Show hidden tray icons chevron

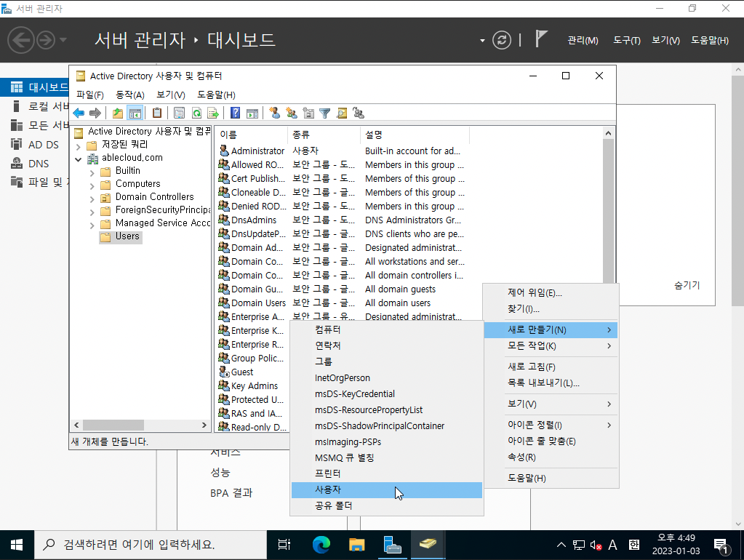pyautogui.click(x=561, y=545)
